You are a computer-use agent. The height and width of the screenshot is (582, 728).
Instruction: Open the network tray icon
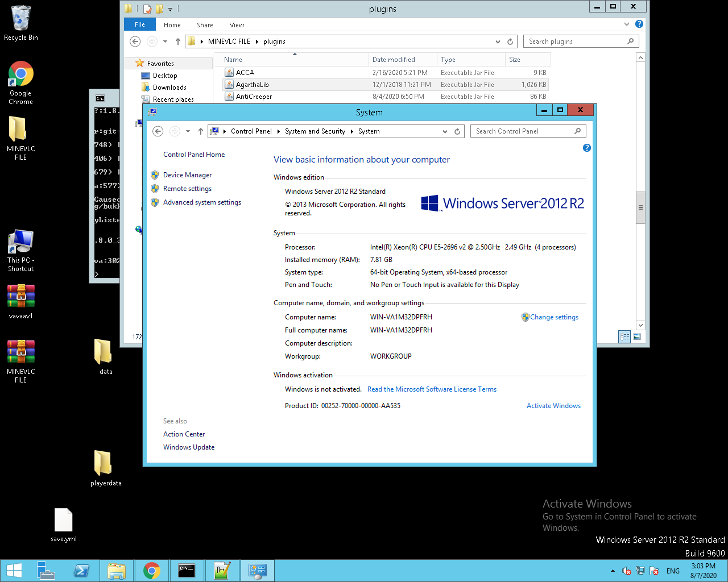click(640, 571)
